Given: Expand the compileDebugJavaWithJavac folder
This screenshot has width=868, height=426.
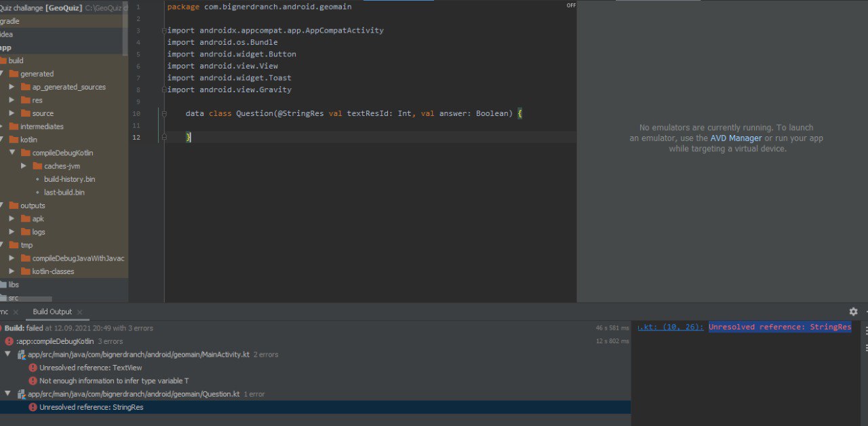Looking at the screenshot, I should point(12,258).
